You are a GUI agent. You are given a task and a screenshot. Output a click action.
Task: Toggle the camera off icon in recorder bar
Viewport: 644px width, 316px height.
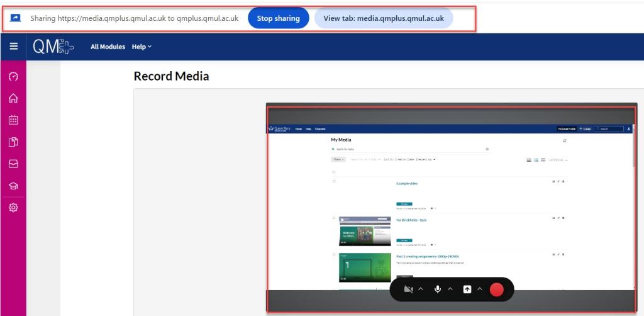click(x=408, y=290)
